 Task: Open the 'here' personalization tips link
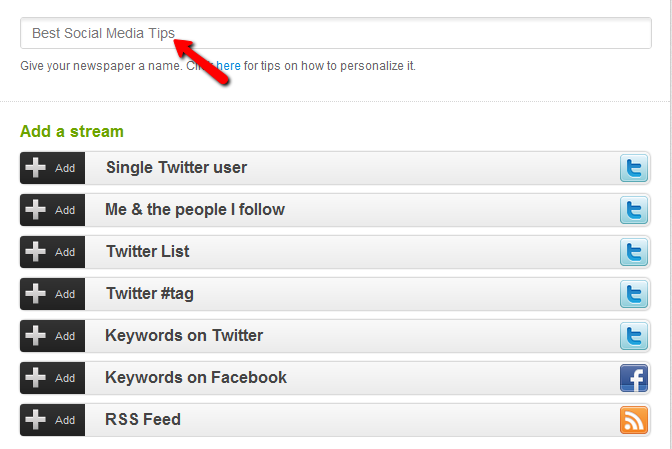click(x=229, y=66)
